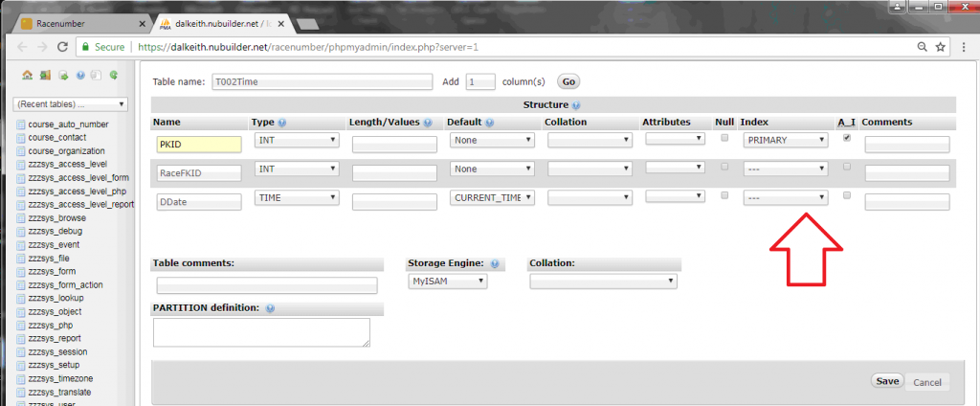Click help icon next to Storage Engine
Screen dimensions: 980x406
pyautogui.click(x=495, y=264)
